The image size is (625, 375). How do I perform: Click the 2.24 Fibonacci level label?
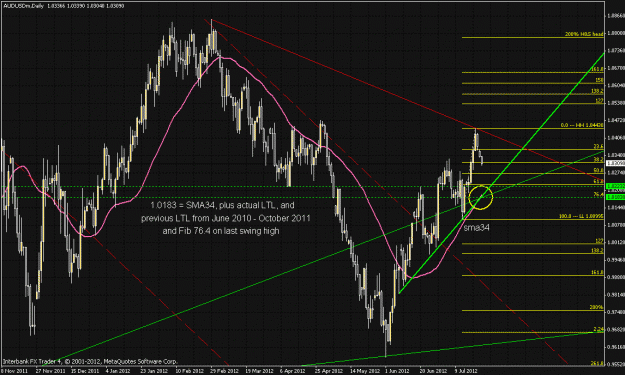[x=599, y=329]
